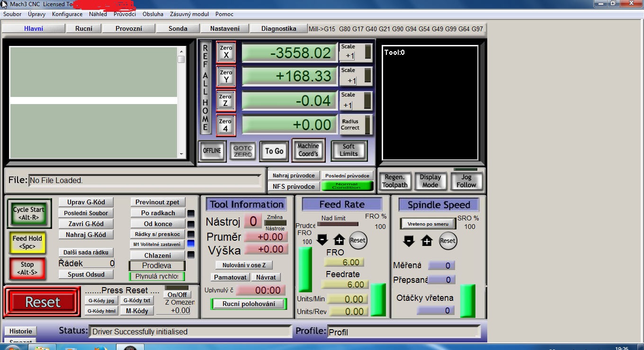Toggle Jog Follow mode
The image size is (644, 350).
[466, 181]
